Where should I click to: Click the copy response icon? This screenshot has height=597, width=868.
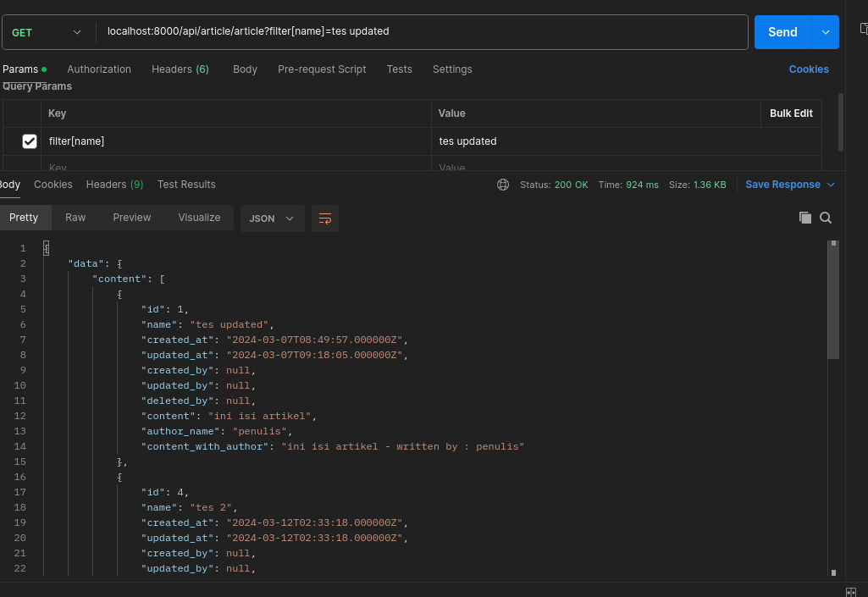coord(805,218)
